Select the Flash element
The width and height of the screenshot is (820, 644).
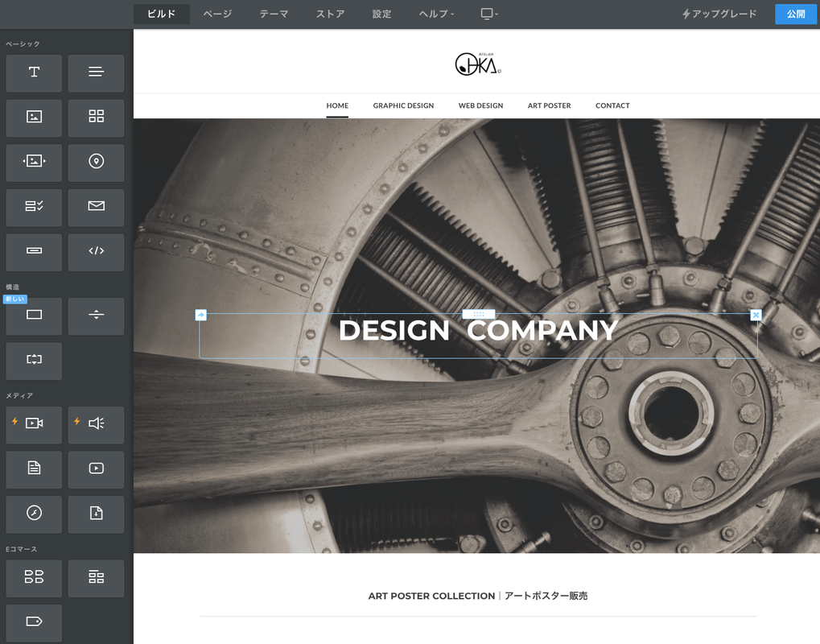34,514
